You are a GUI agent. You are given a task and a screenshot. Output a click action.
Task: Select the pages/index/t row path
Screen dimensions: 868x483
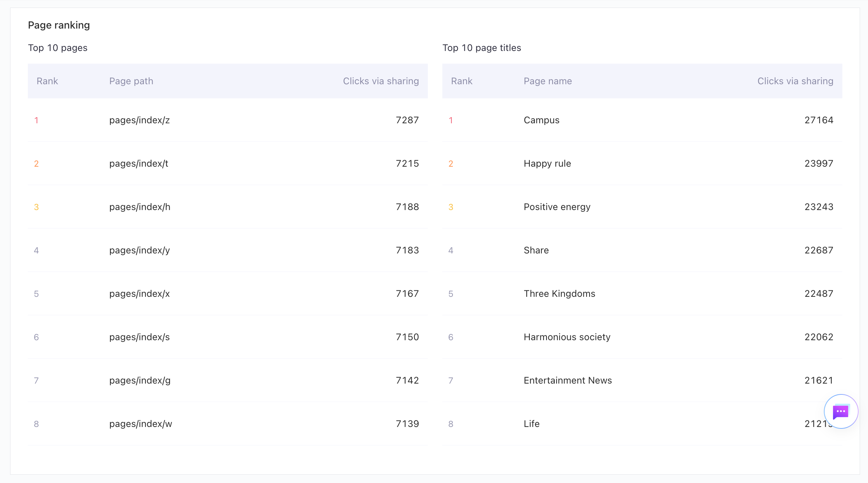coord(139,163)
